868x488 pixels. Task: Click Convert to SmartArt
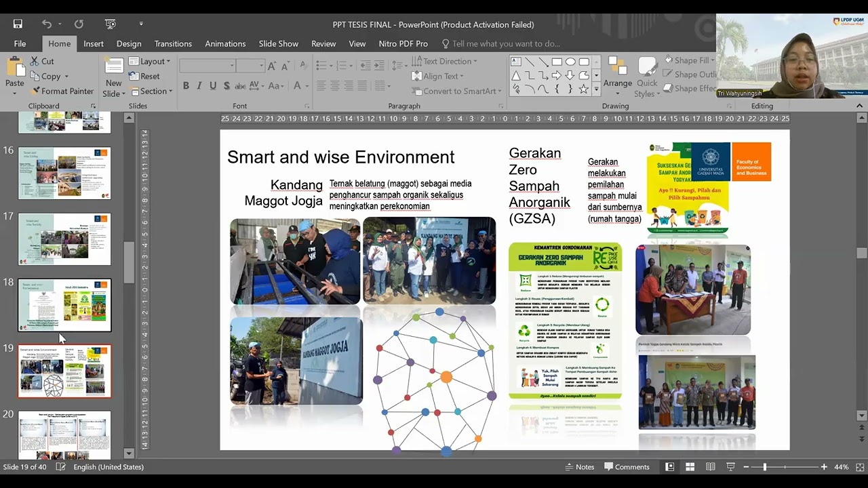click(456, 91)
